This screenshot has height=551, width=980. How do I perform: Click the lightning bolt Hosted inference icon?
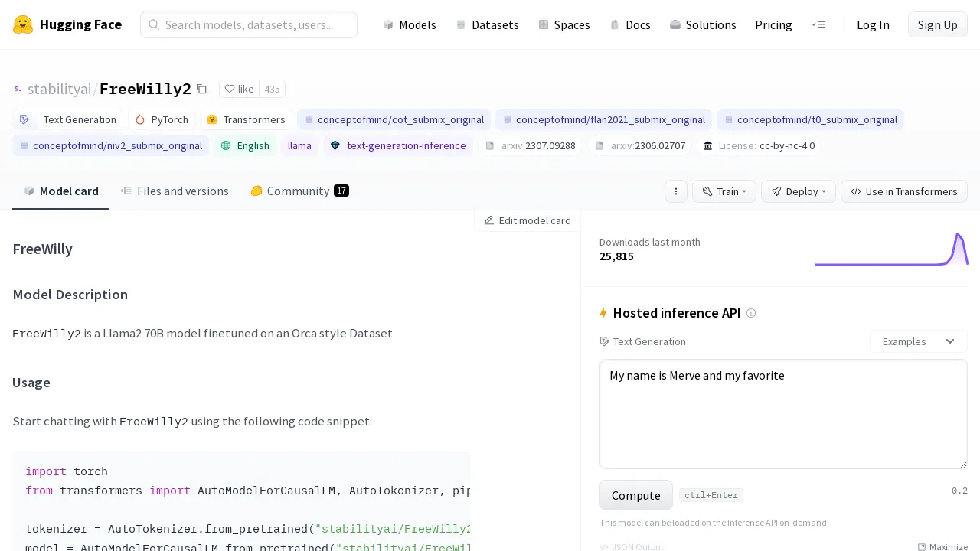[603, 313]
